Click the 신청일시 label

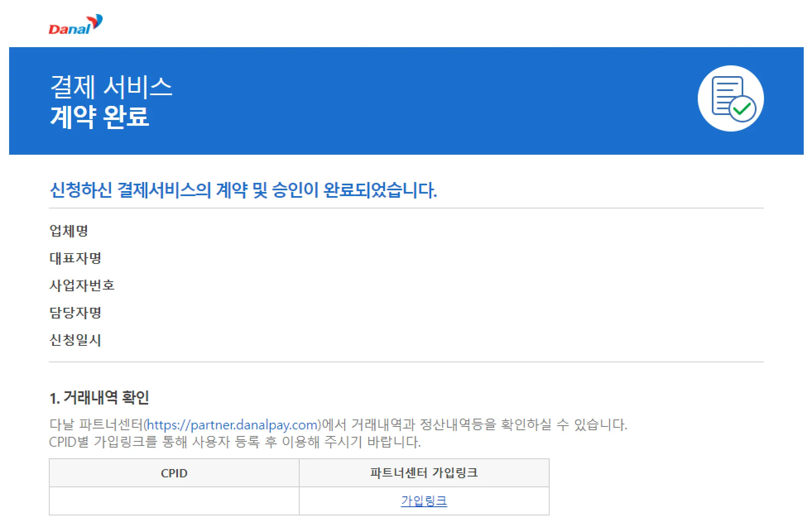(75, 340)
